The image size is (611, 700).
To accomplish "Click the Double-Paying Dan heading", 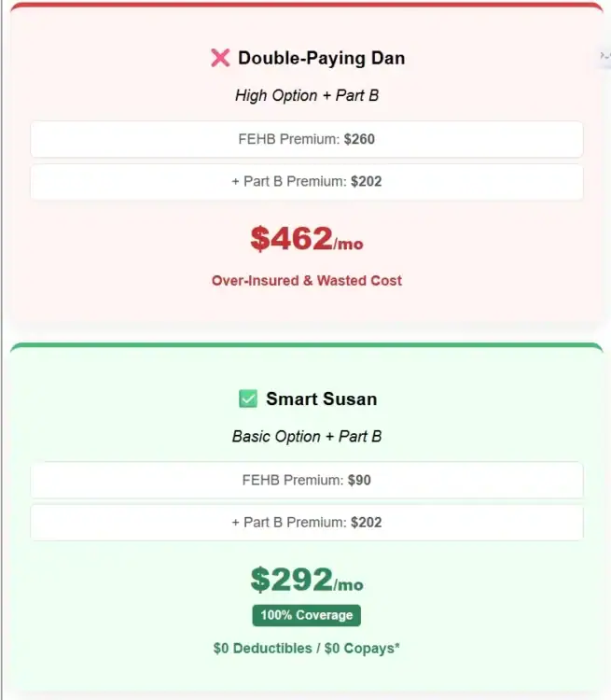I will click(x=321, y=58).
